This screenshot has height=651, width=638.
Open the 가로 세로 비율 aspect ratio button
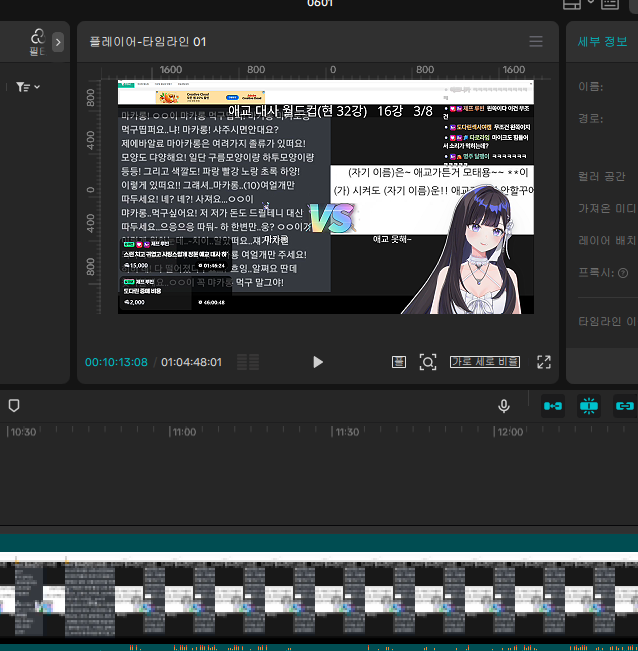click(x=485, y=362)
